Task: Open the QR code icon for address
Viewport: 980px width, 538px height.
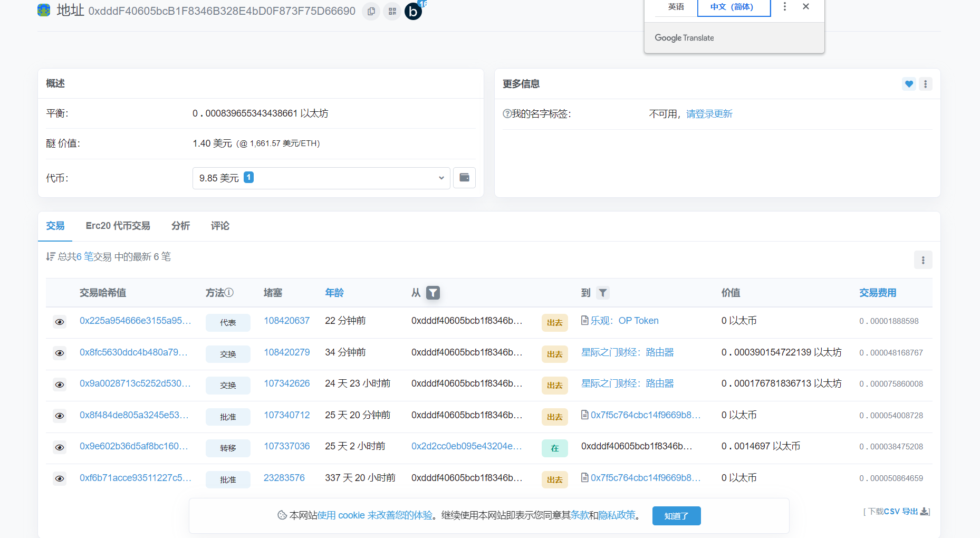Action: coord(392,11)
